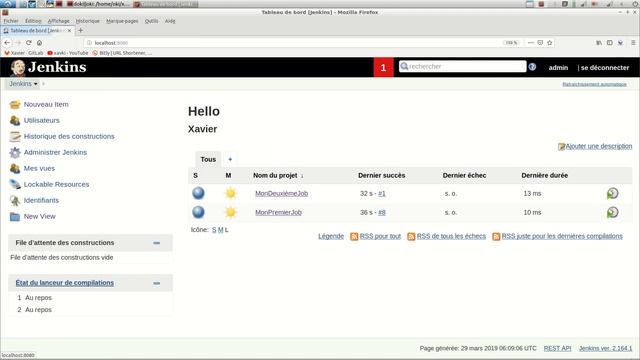Screen dimensions: 640x360
Task: Click the blue status ball of MonPremierJob
Action: 198,212
